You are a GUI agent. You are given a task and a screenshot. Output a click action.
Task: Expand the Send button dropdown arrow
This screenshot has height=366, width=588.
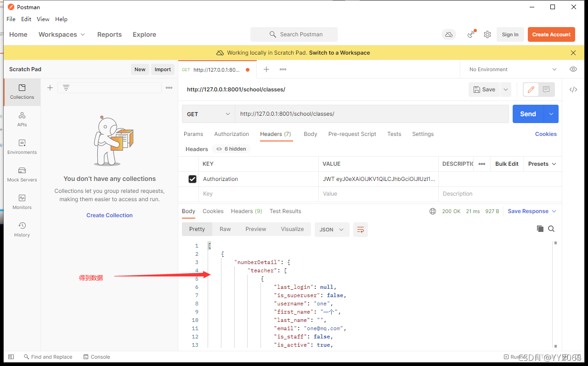pyautogui.click(x=551, y=114)
